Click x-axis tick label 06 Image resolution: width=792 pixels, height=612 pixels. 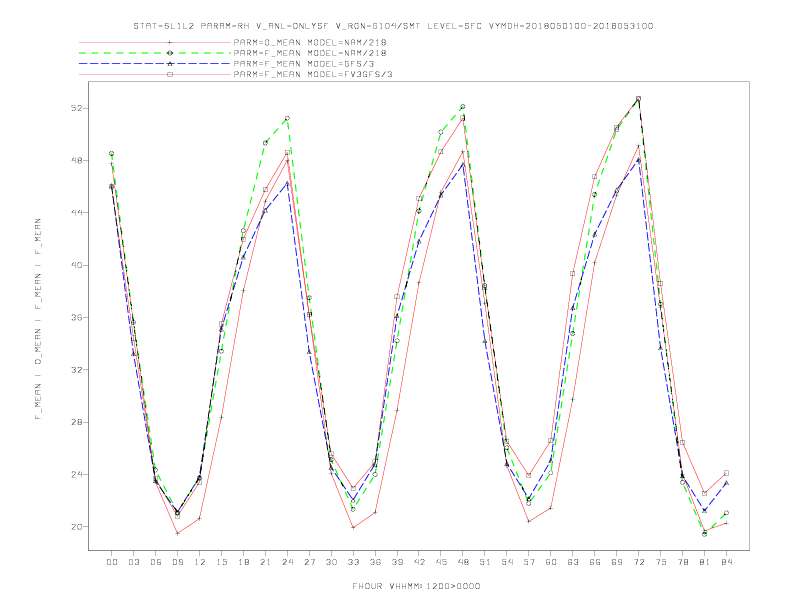156,562
